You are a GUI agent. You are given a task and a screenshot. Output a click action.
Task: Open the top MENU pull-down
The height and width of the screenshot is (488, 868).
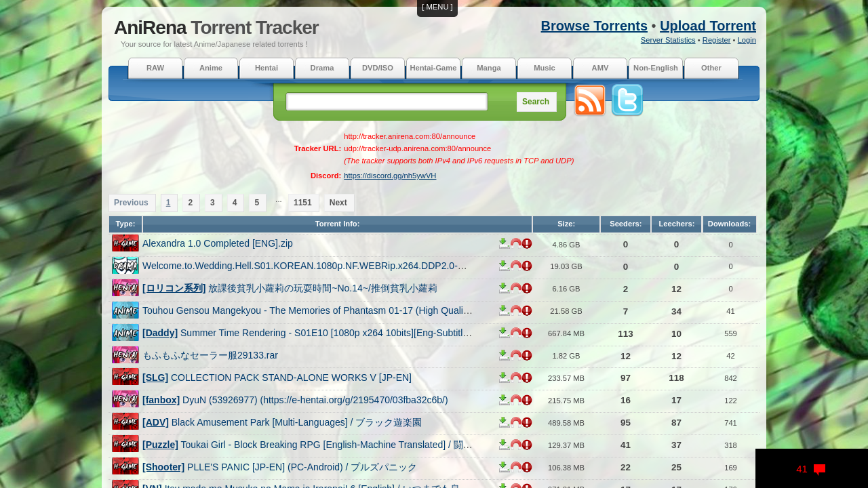[437, 7]
